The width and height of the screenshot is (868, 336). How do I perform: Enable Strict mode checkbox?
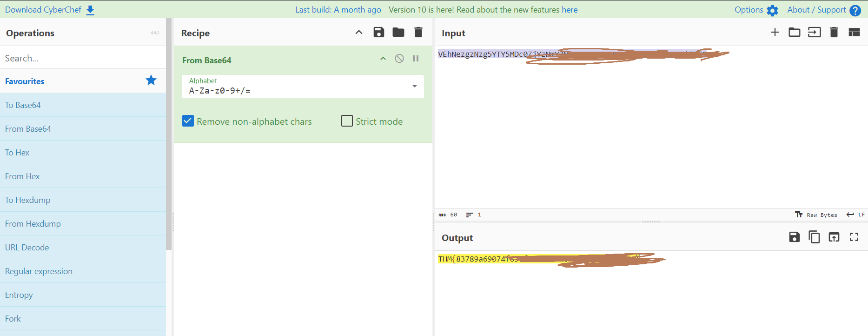(x=347, y=121)
